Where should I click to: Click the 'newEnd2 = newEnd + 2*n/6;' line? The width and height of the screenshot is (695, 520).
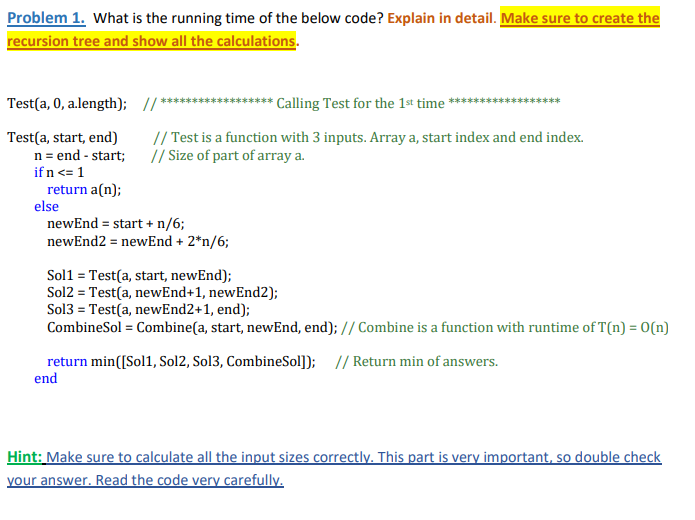138,241
